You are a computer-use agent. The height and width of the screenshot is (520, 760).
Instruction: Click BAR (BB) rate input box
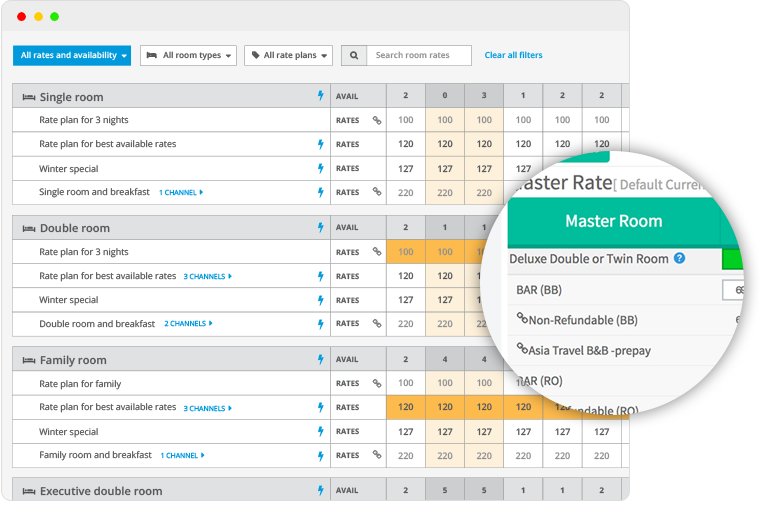(733, 290)
